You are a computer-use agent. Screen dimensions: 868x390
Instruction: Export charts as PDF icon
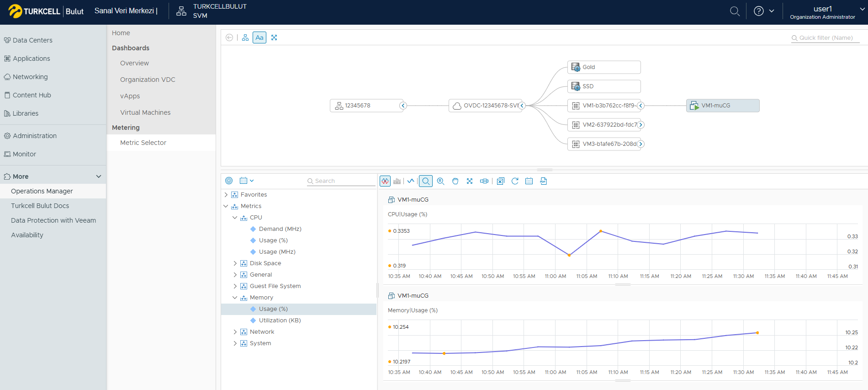pyautogui.click(x=543, y=181)
